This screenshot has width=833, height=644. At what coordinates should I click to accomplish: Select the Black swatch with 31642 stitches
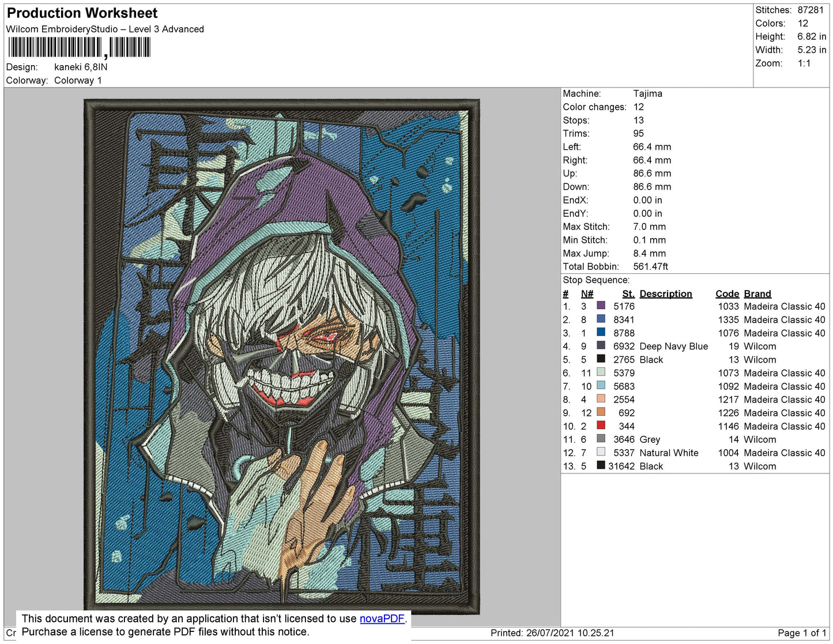coord(601,465)
